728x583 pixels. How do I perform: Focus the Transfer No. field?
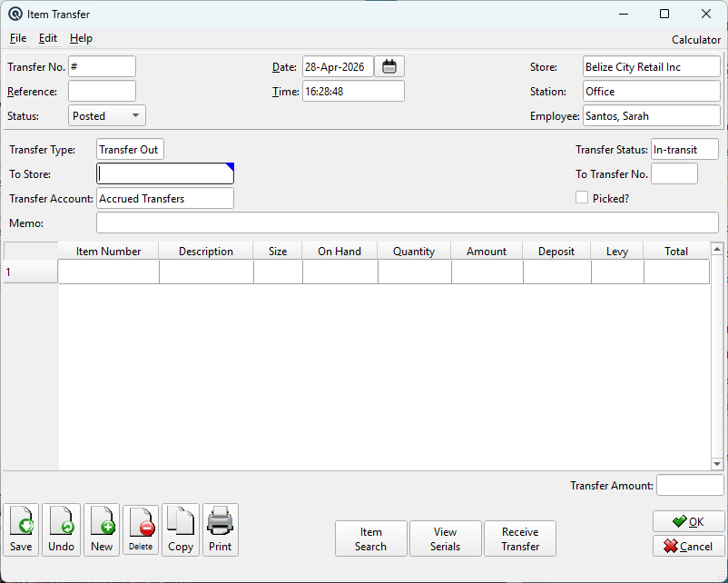103,66
